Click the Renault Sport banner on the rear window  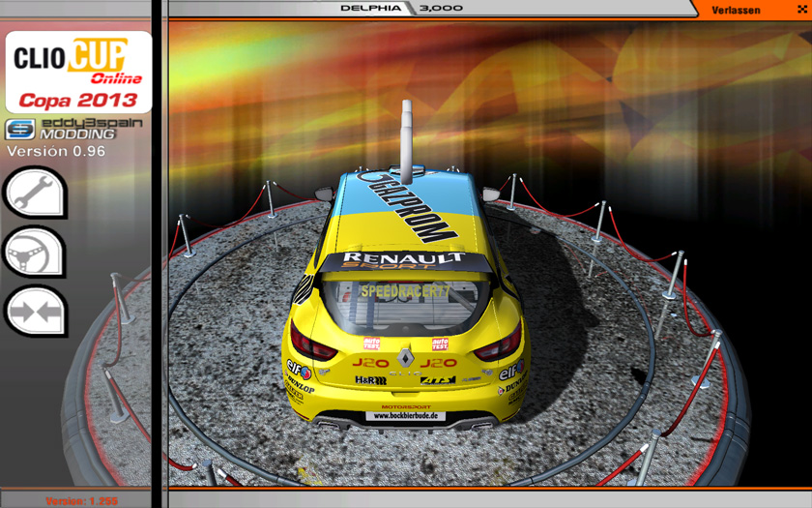coord(406,262)
